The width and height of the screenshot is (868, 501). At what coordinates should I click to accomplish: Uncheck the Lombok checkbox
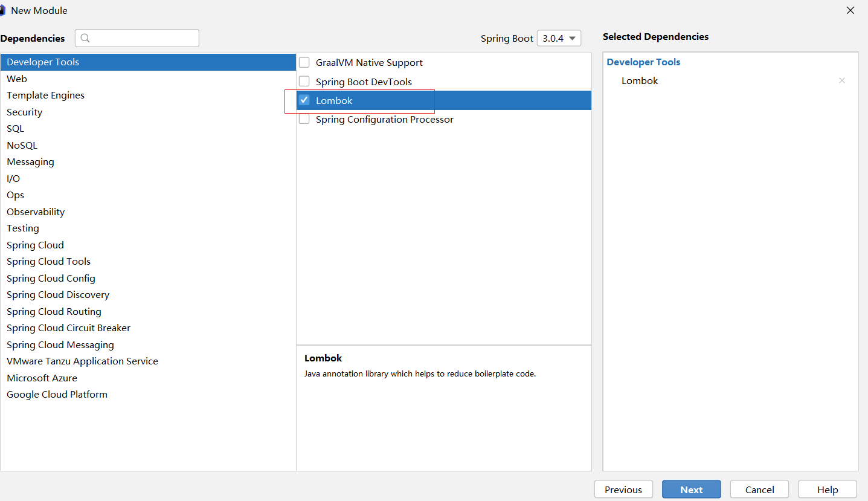click(304, 100)
